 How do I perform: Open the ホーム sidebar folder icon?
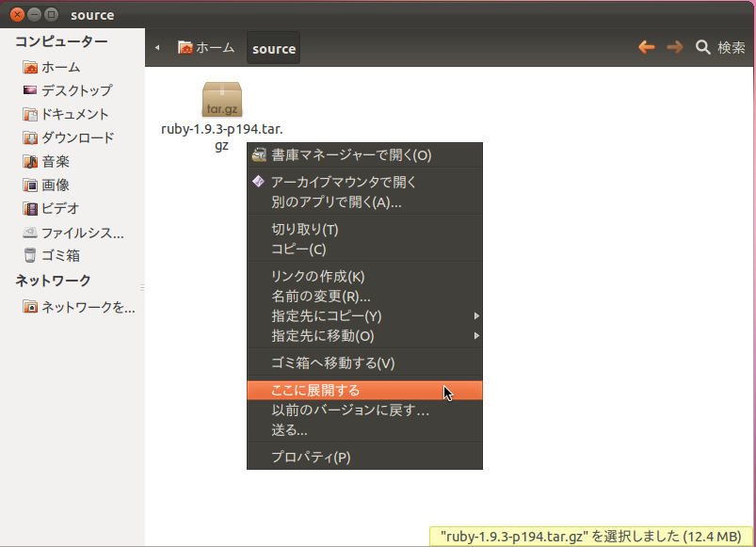click(30, 68)
